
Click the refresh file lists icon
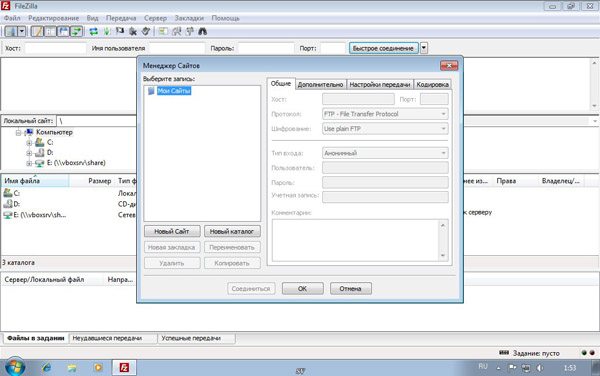[x=94, y=31]
